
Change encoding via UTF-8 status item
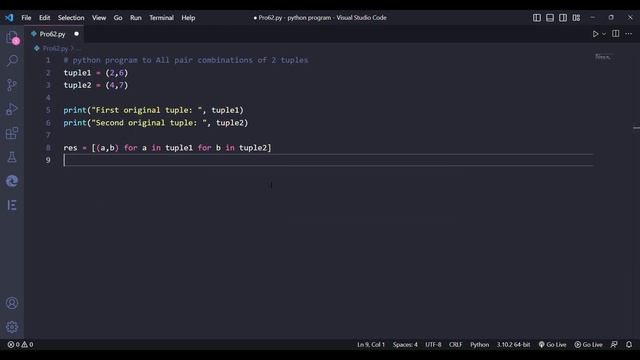(x=433, y=344)
